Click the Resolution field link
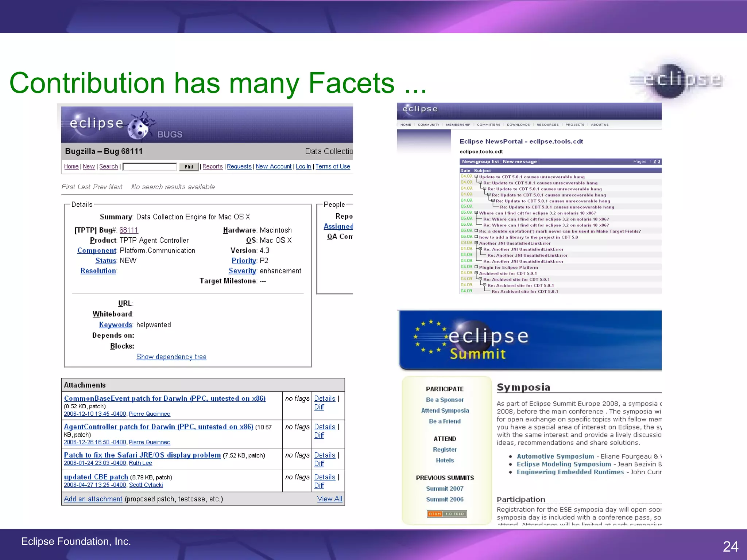Viewport: 747px width, 560px height. 98,271
